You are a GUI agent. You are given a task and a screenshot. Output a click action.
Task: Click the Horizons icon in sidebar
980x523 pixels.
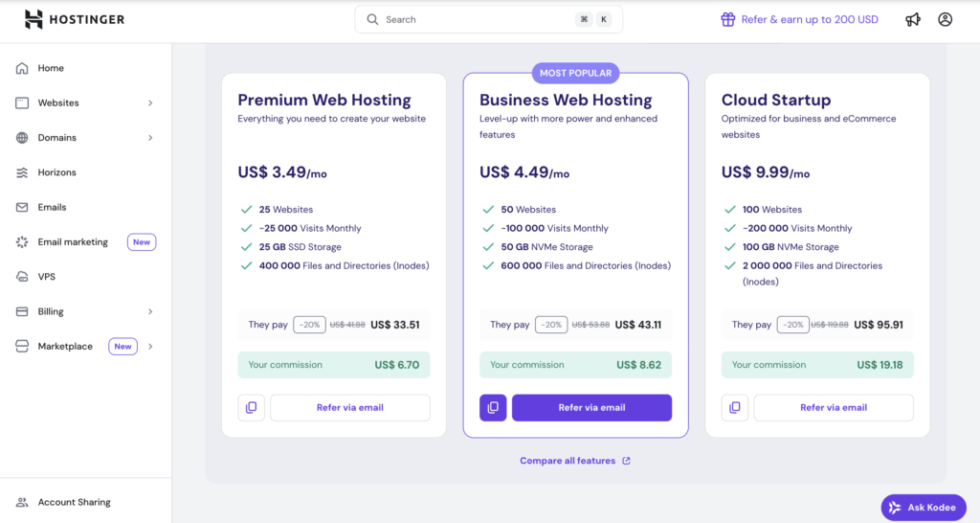click(x=22, y=172)
